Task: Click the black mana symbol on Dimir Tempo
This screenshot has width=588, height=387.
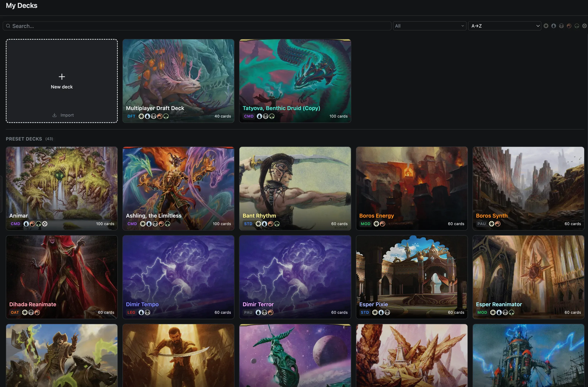Action: click(x=147, y=312)
